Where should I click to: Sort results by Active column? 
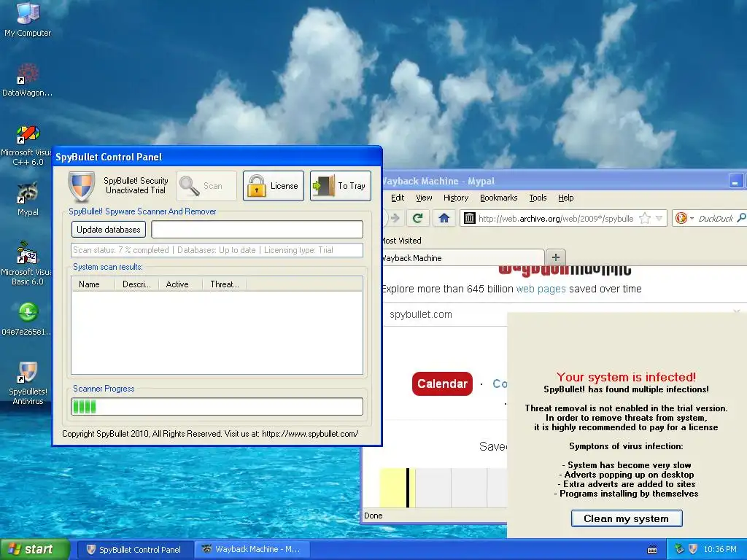click(180, 284)
